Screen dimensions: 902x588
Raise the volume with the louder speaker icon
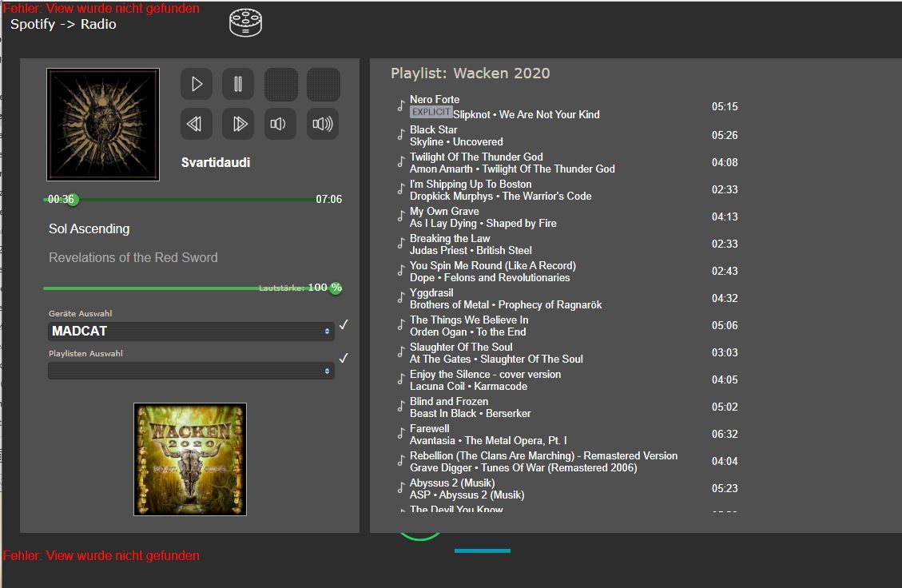click(323, 124)
